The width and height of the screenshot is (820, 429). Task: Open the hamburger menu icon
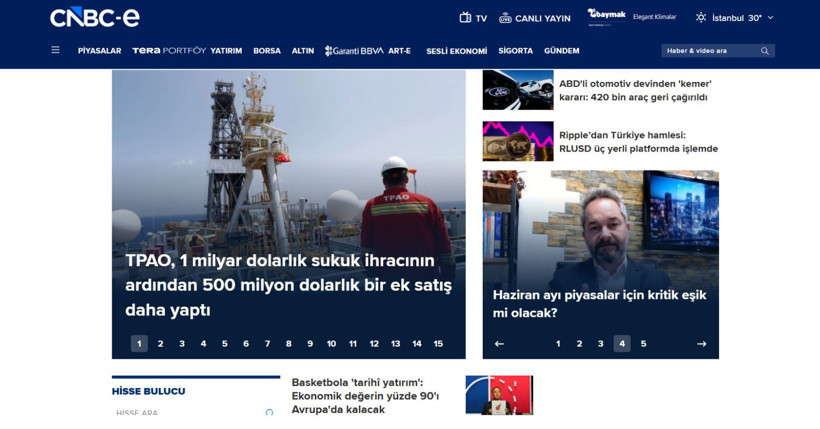point(55,50)
